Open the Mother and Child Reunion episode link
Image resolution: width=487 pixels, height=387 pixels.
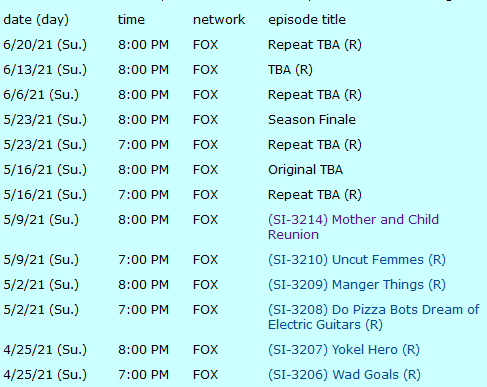pyautogui.click(x=353, y=227)
